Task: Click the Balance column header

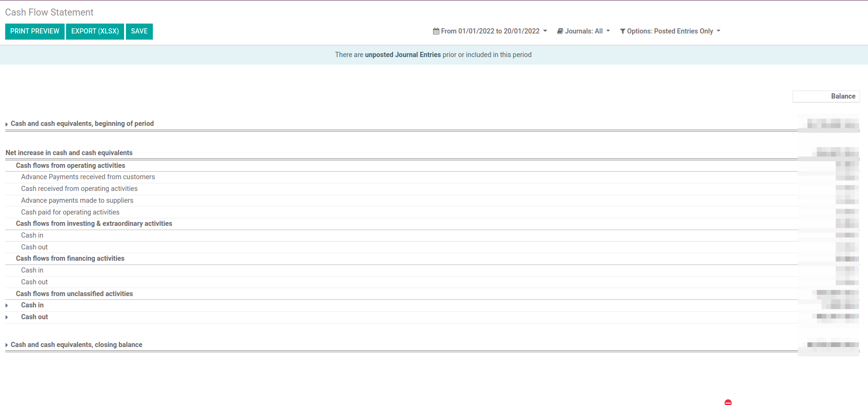Action: coord(843,96)
